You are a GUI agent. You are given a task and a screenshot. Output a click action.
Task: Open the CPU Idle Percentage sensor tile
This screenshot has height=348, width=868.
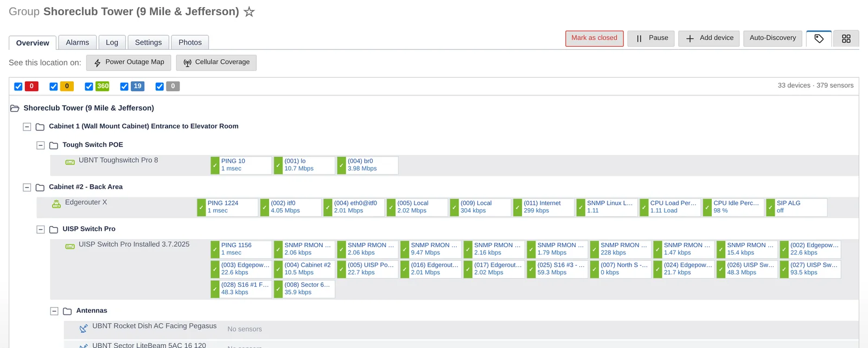[x=734, y=208]
